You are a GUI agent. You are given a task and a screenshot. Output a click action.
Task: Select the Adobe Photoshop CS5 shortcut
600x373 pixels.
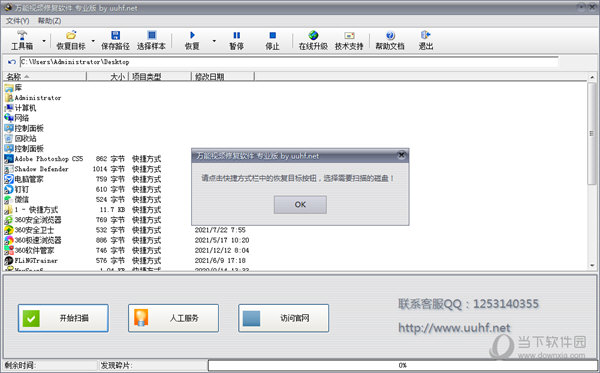[44, 158]
